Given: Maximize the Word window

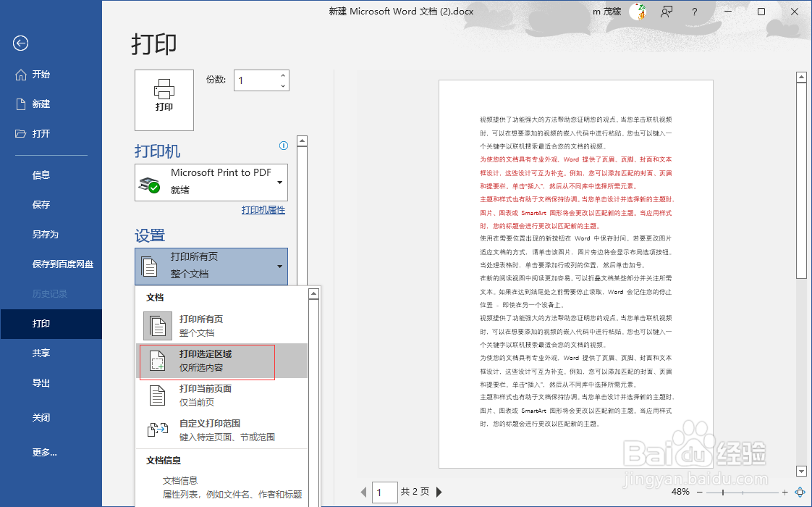Looking at the screenshot, I should (x=761, y=12).
